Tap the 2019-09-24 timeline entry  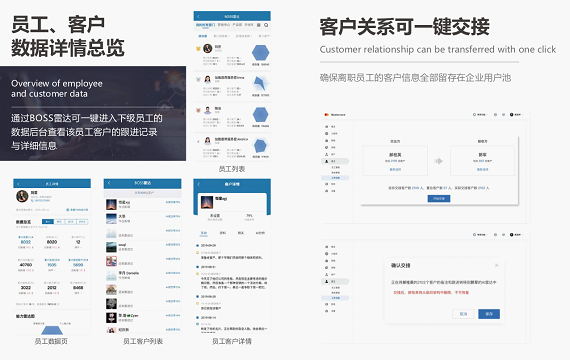(209, 245)
